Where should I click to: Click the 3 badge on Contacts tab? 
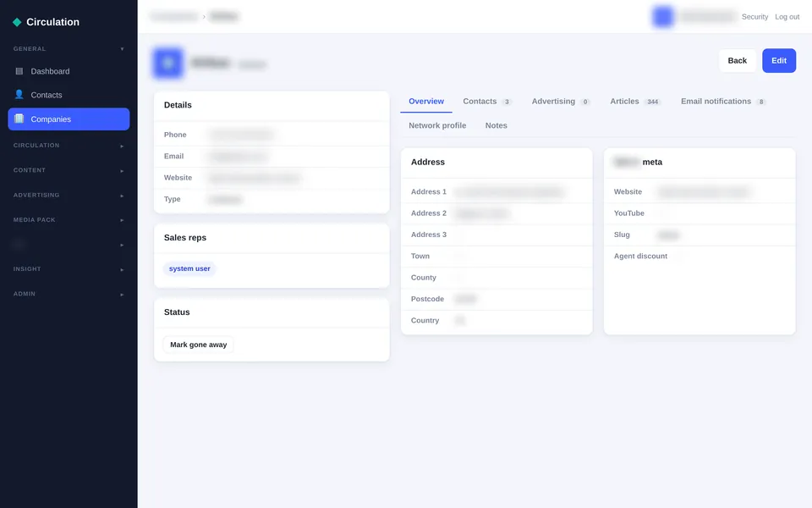(507, 102)
